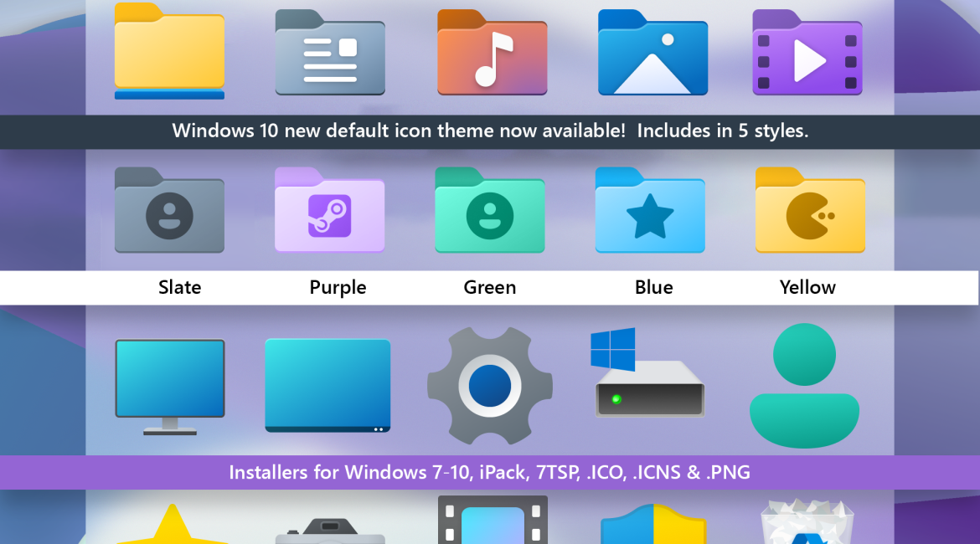Choose the Purple Steam folder icon
Screen dimensions: 980x544
(x=329, y=210)
